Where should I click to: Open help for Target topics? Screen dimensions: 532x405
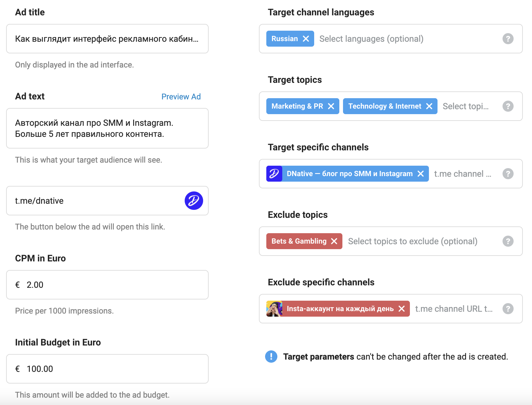click(x=508, y=106)
